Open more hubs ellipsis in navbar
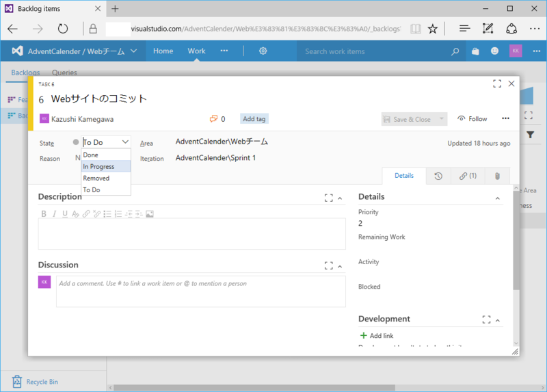Image resolution: width=547 pixels, height=392 pixels. point(224,51)
